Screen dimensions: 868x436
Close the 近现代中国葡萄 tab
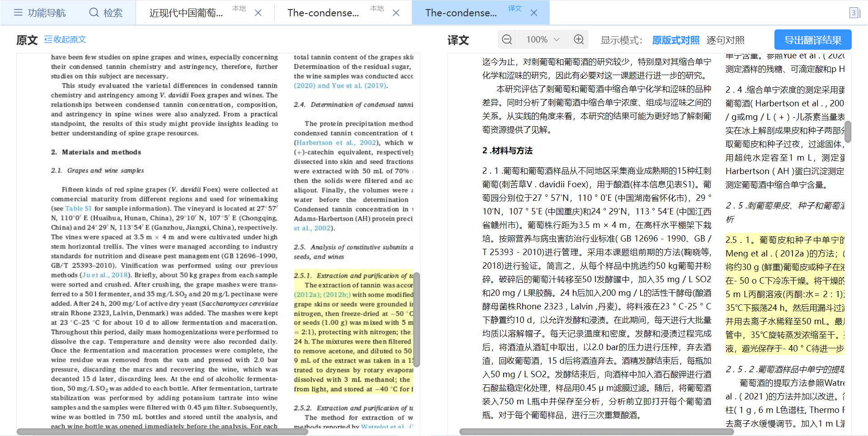(x=258, y=13)
